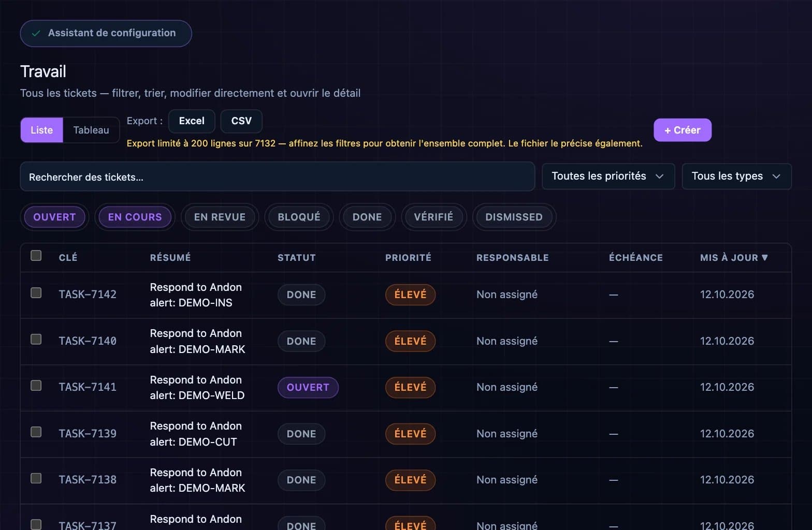Open ticket TASK-7141
Image resolution: width=812 pixels, height=530 pixels.
(x=88, y=387)
